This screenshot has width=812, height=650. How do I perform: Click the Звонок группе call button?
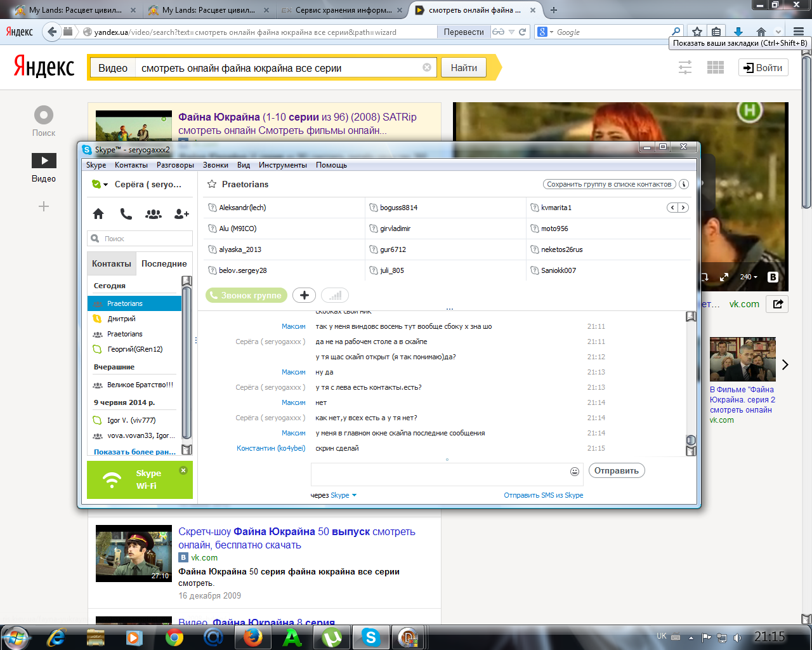[x=246, y=295]
